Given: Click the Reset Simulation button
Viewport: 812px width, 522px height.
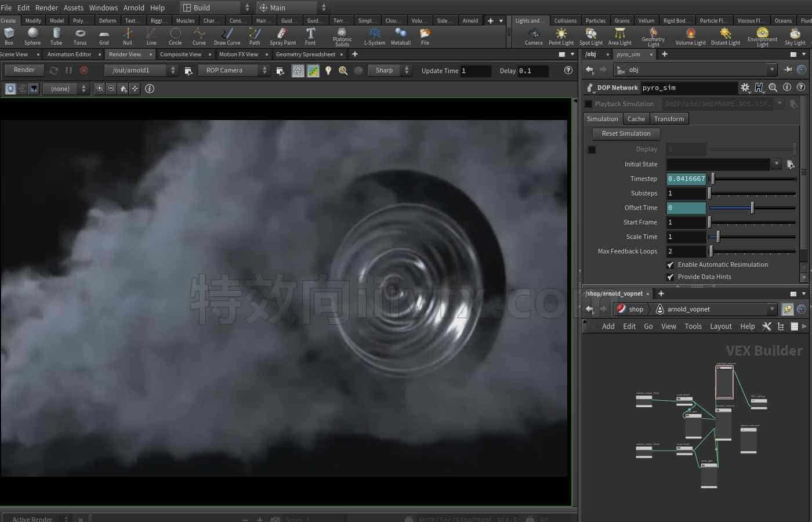Looking at the screenshot, I should (626, 133).
